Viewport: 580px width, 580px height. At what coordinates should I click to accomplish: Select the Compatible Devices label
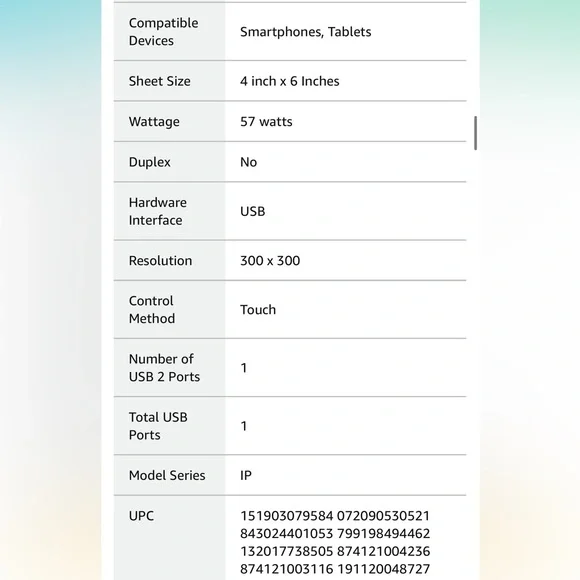tap(163, 32)
